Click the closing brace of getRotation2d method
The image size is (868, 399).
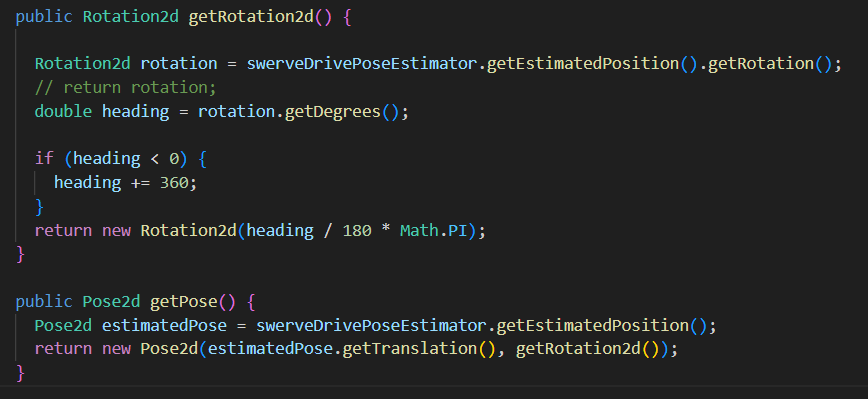(x=20, y=254)
